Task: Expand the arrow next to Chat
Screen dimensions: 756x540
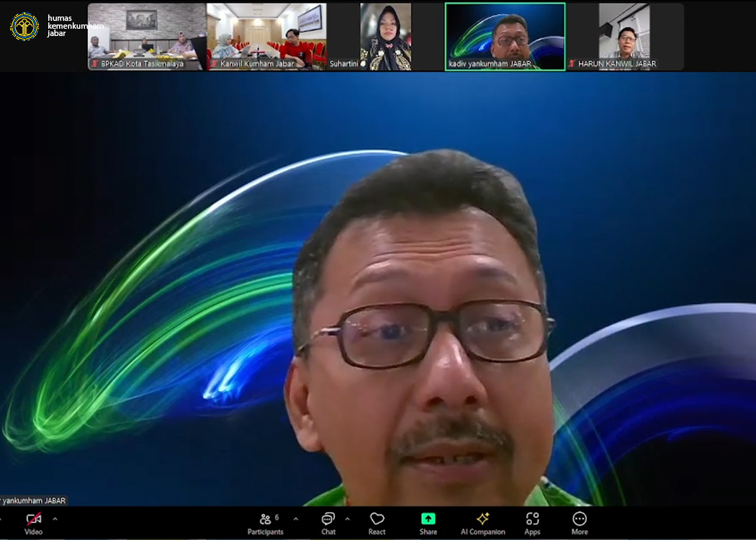Action: click(347, 518)
